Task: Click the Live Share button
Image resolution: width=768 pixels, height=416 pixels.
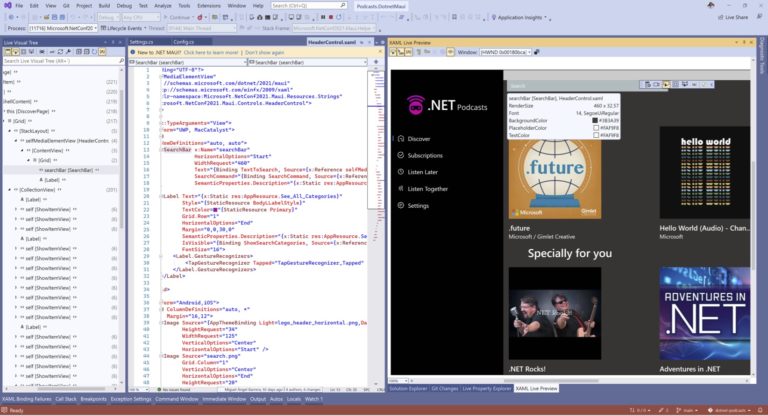Action: click(x=733, y=18)
